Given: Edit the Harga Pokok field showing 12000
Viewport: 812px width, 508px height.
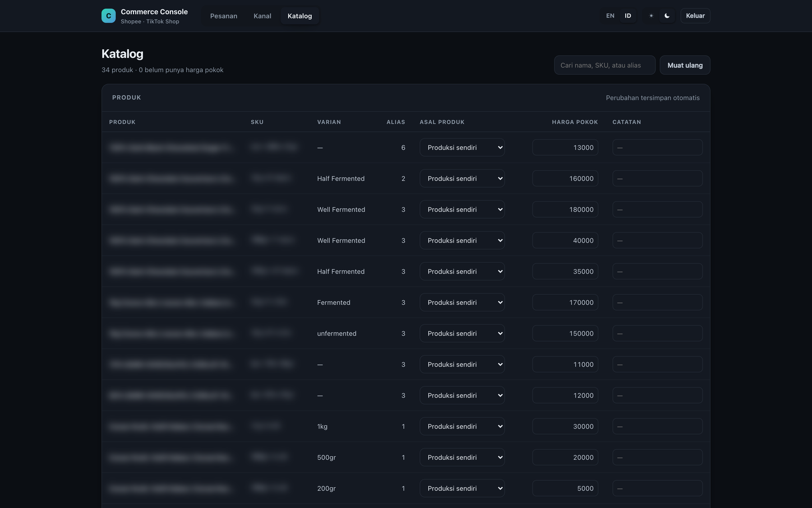Looking at the screenshot, I should (x=565, y=396).
